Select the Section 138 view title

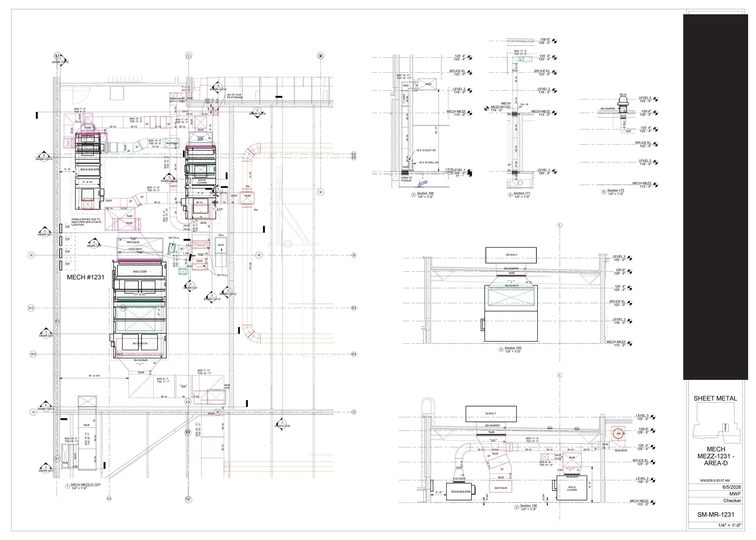click(x=529, y=506)
